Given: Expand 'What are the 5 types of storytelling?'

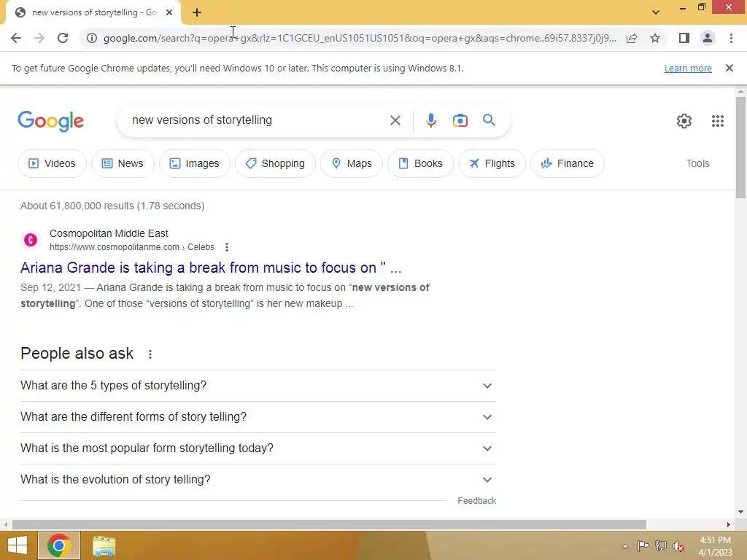Looking at the screenshot, I should [258, 385].
